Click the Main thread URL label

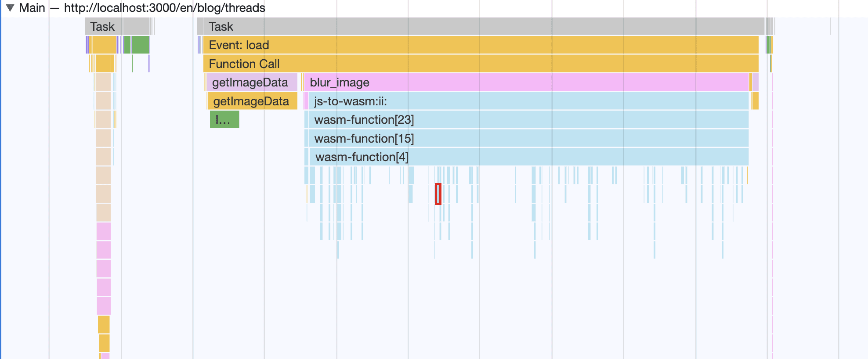pyautogui.click(x=165, y=8)
